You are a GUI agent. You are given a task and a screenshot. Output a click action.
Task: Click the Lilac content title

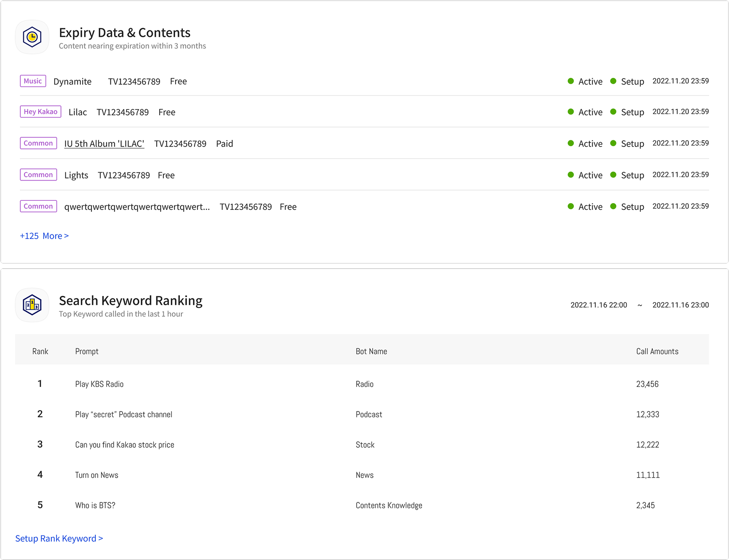pyautogui.click(x=78, y=112)
